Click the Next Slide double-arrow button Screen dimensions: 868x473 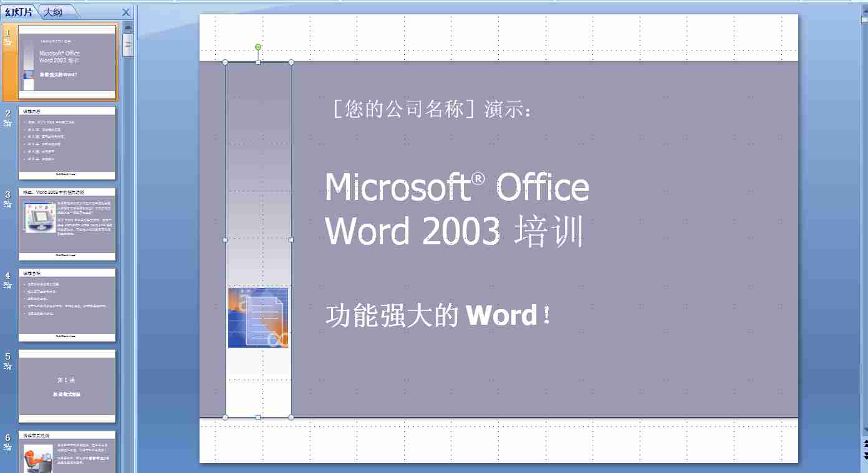coord(865,456)
